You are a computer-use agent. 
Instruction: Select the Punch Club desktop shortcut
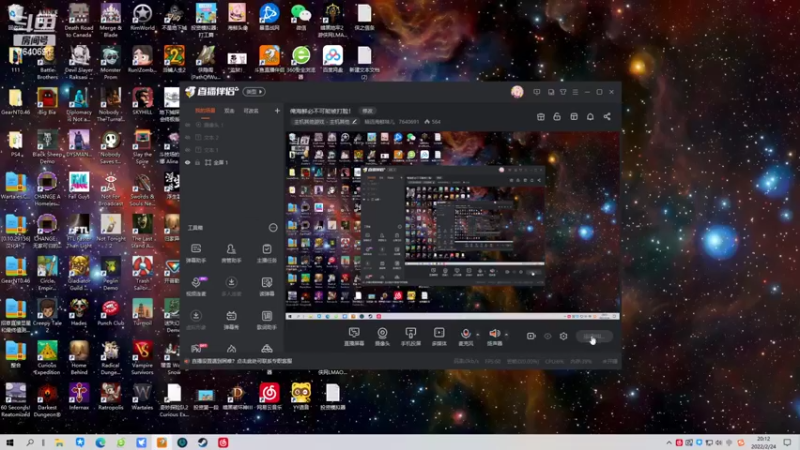111,312
